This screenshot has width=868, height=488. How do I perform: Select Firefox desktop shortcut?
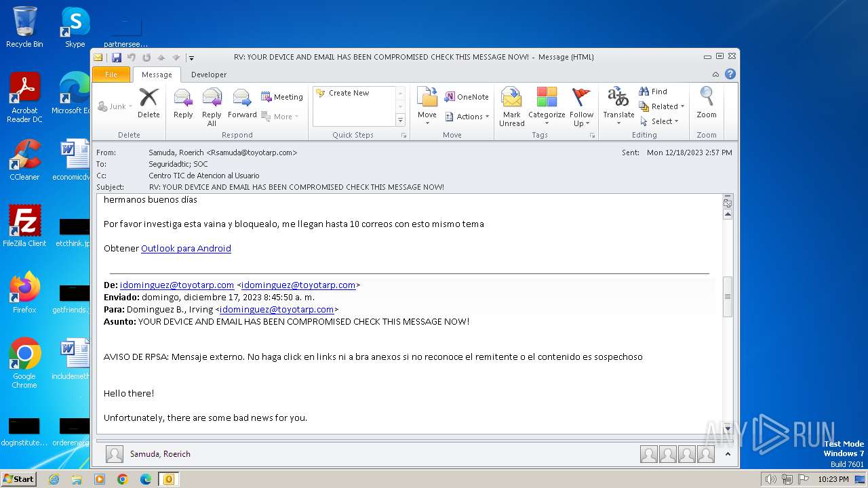coord(24,293)
